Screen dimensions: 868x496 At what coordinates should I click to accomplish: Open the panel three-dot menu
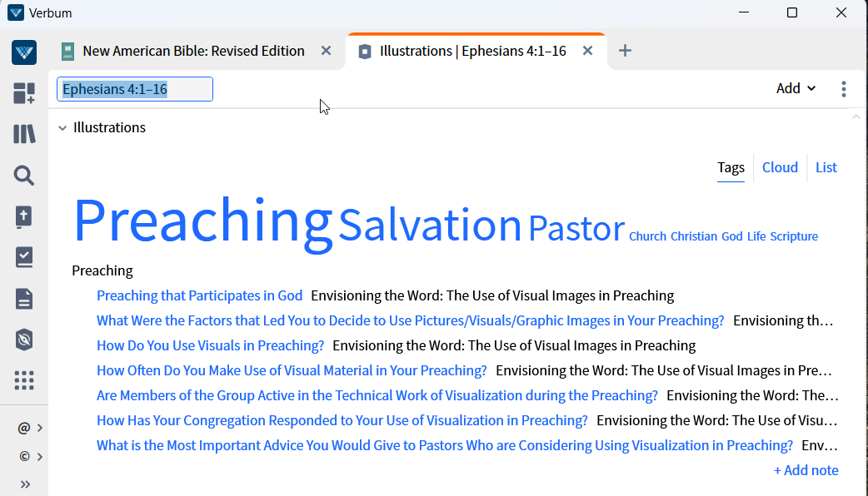(844, 89)
